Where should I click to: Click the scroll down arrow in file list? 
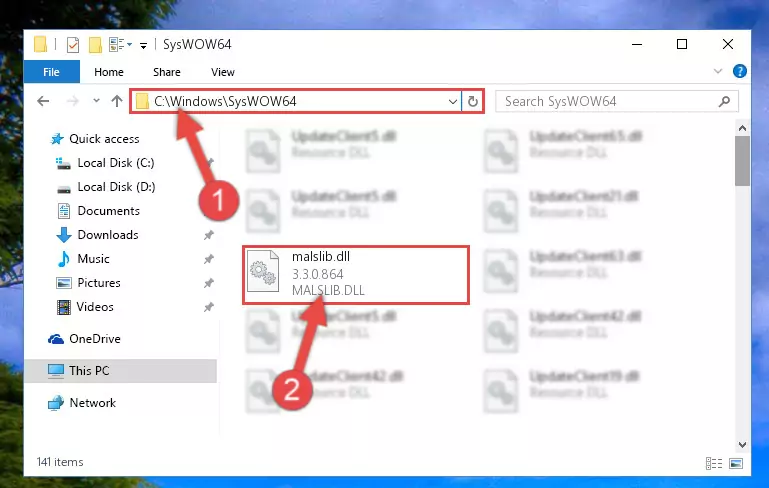743,444
